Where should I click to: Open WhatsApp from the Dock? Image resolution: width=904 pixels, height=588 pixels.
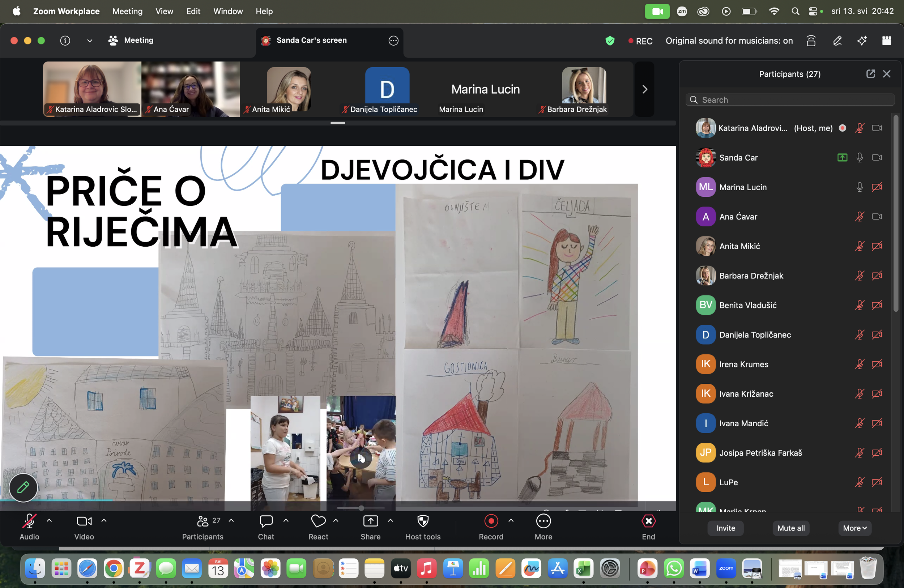pos(674,568)
